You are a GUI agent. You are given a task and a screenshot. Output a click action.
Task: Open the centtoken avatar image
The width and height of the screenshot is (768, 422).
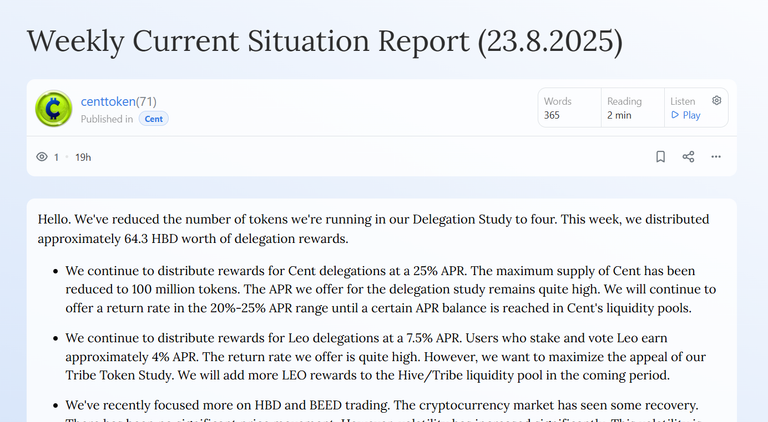[x=54, y=108]
